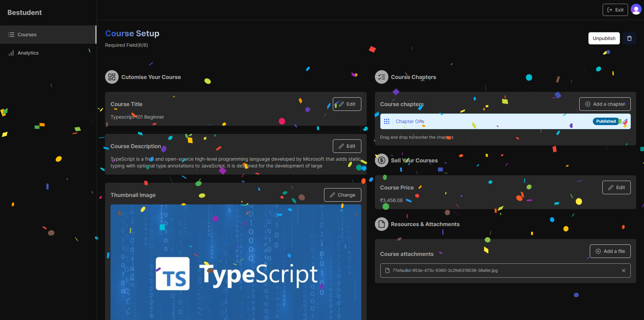Click the price ₹3,456.08
Screen dimensions: 644x320
pyautogui.click(x=391, y=200)
